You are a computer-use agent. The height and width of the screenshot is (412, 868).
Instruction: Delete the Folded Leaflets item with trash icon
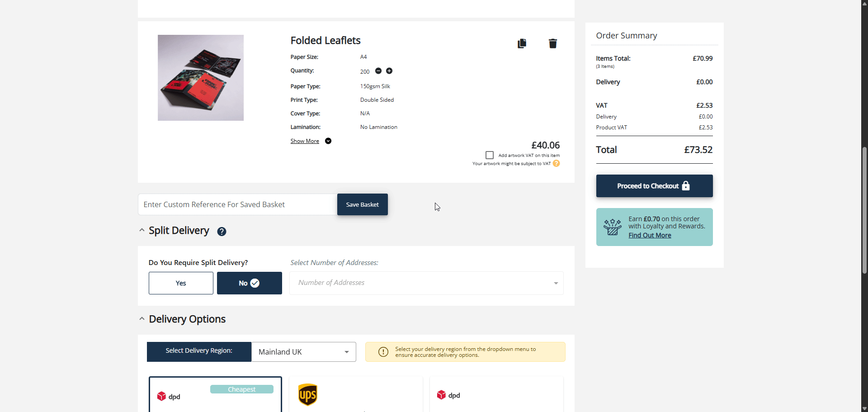tap(552, 43)
